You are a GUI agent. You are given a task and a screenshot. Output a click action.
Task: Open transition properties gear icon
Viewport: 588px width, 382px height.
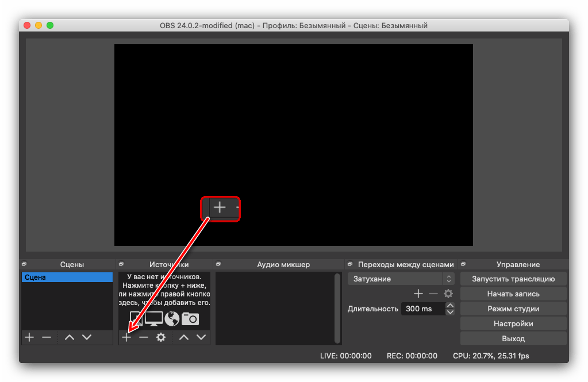(448, 294)
